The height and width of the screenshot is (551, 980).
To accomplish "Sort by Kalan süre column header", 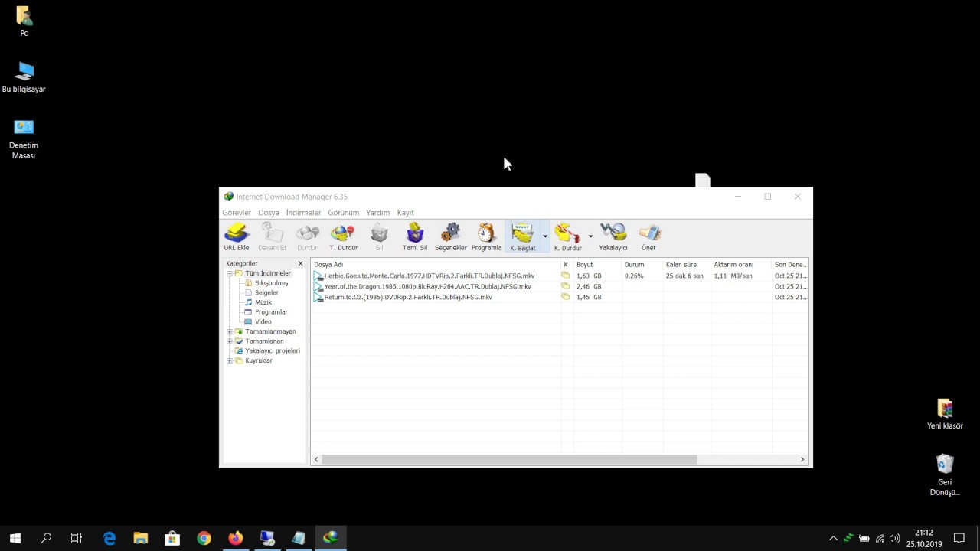I will tap(687, 265).
